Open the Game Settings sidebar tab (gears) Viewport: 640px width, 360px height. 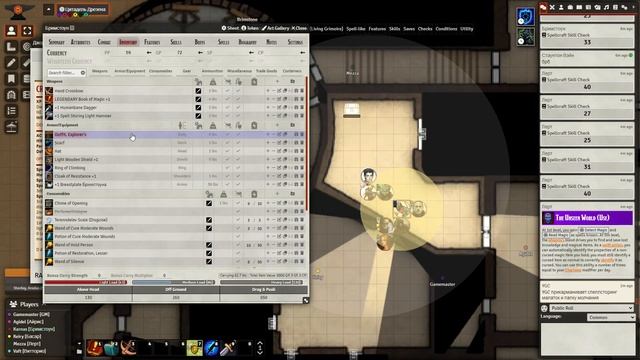pyautogui.click(x=624, y=7)
